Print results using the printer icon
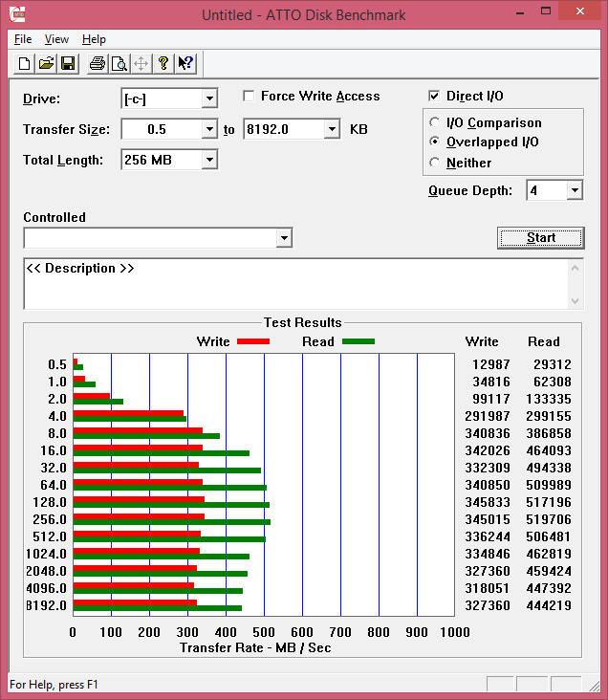 [98, 63]
